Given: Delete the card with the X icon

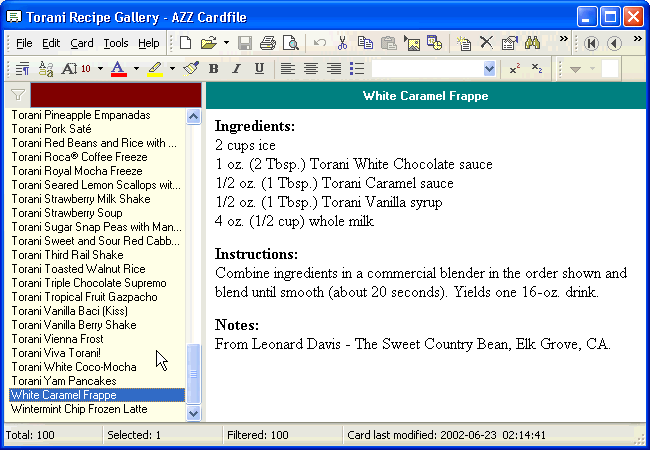Looking at the screenshot, I should click(x=486, y=43).
